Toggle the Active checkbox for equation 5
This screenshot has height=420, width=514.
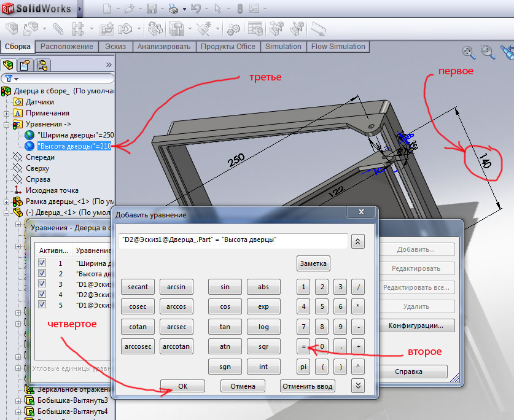click(42, 305)
